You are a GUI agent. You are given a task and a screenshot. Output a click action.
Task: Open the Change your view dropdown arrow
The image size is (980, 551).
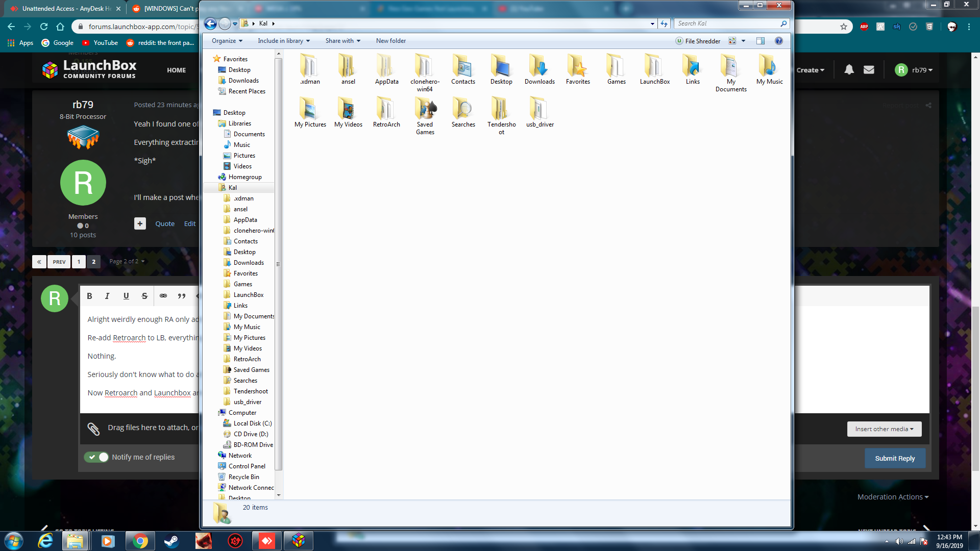743,41
